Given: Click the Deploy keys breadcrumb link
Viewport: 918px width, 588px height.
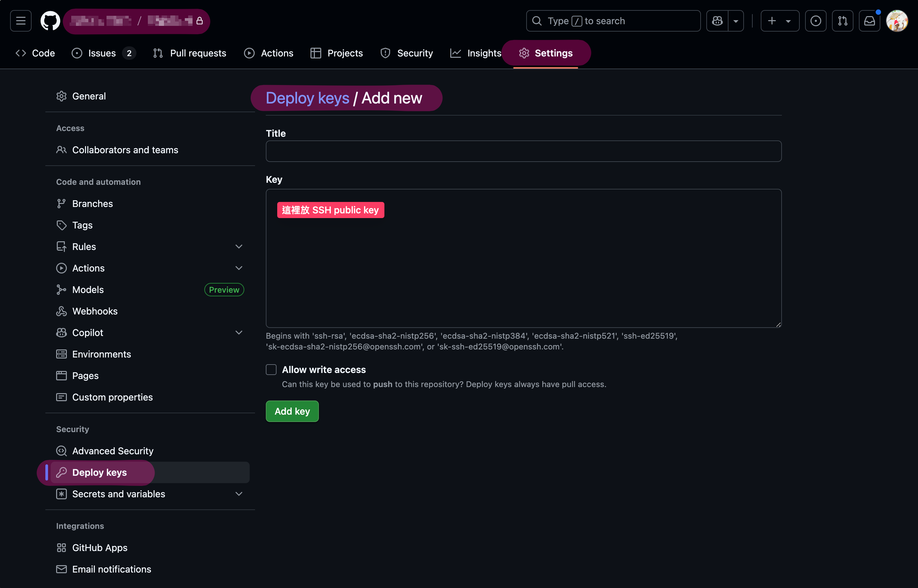Looking at the screenshot, I should pos(307,98).
